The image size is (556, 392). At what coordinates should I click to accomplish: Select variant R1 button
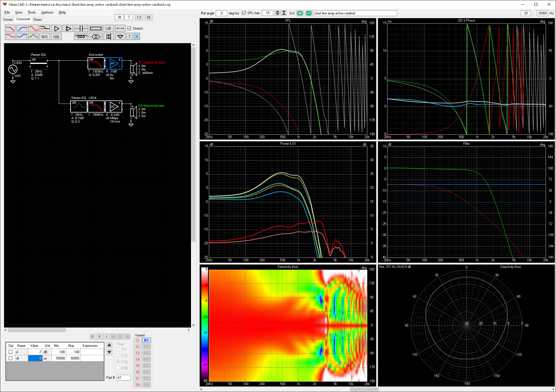pyautogui.click(x=146, y=340)
